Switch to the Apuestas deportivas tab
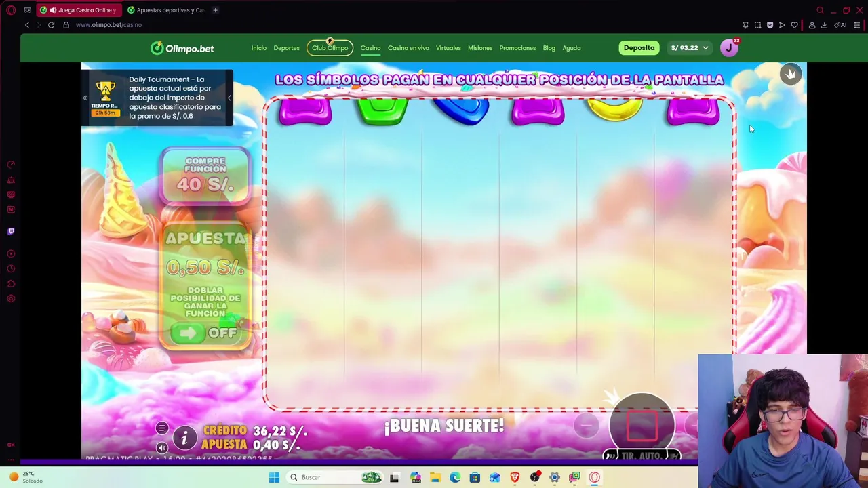Screen dimensions: 868x488 (166, 10)
